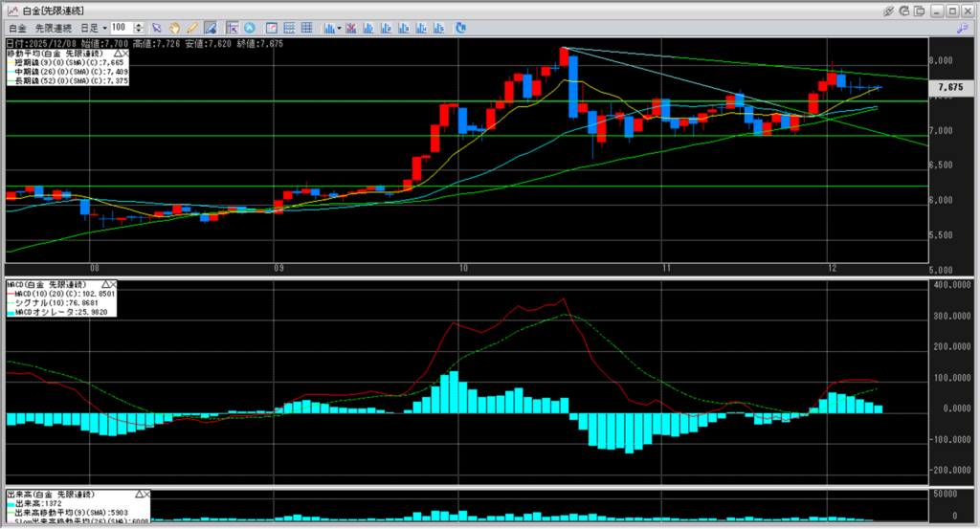Activate the hand pan tool
This screenshot has width=980, height=529.
tap(175, 28)
